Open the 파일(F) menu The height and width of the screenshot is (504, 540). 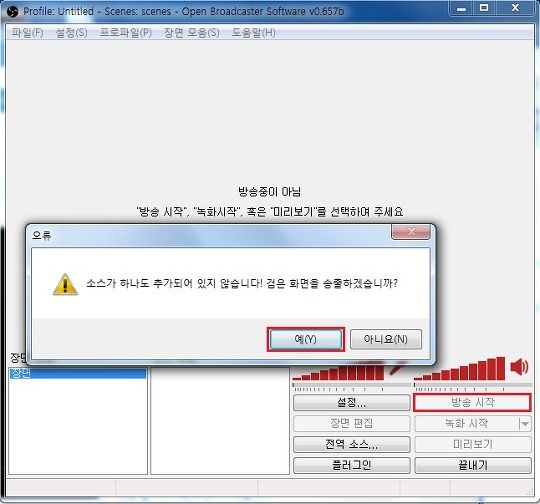click(x=27, y=33)
